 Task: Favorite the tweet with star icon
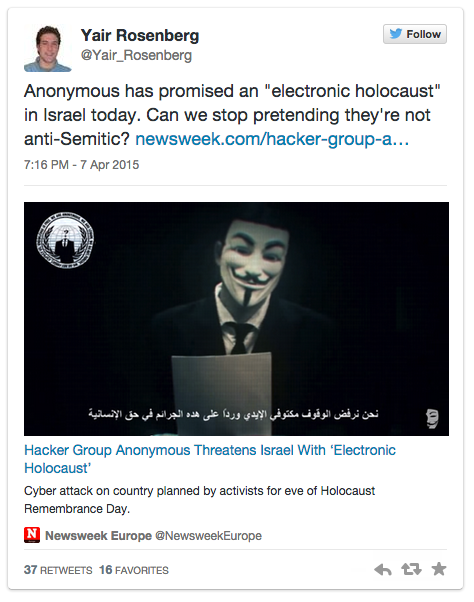click(x=439, y=569)
